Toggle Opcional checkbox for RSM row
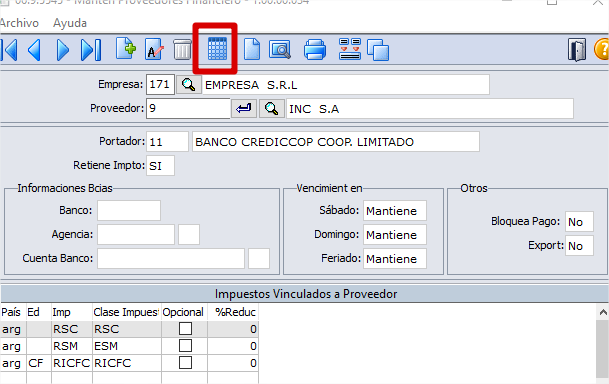 (185, 346)
